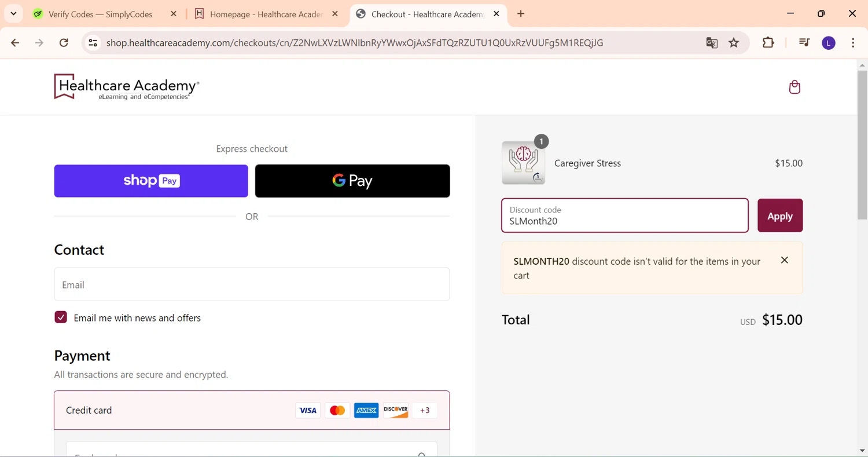Viewport: 868px width, 457px height.
Task: Click the Mastercard icon
Action: pos(337,411)
